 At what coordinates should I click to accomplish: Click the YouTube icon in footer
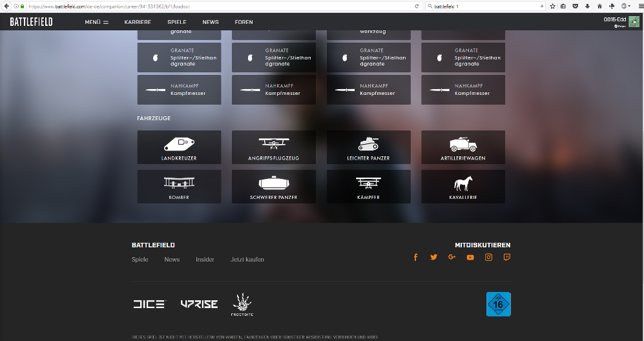[470, 258]
